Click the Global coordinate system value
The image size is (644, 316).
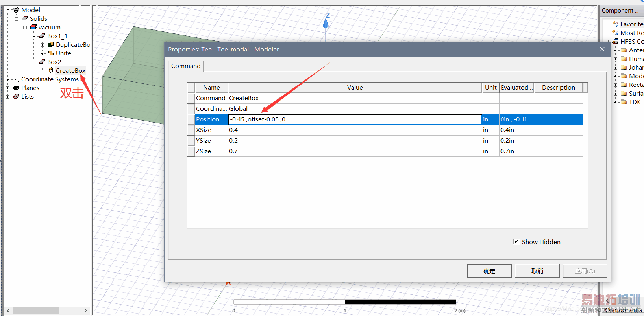355,109
